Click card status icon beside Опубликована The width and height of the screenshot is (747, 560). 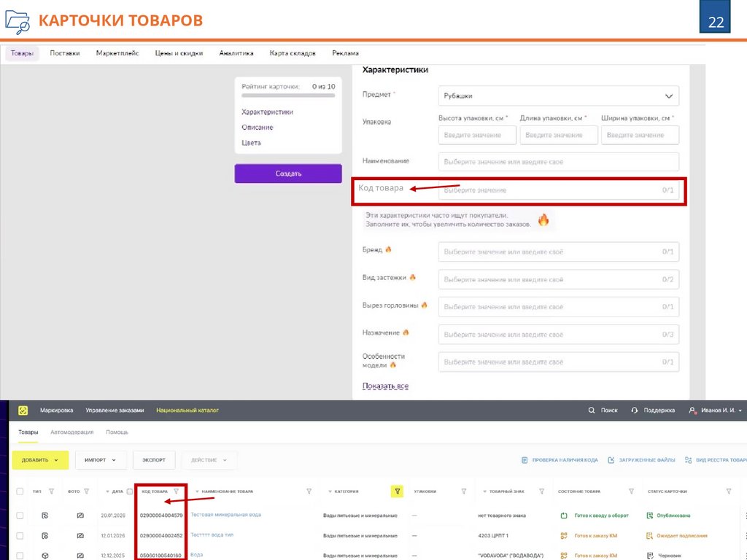click(x=649, y=516)
